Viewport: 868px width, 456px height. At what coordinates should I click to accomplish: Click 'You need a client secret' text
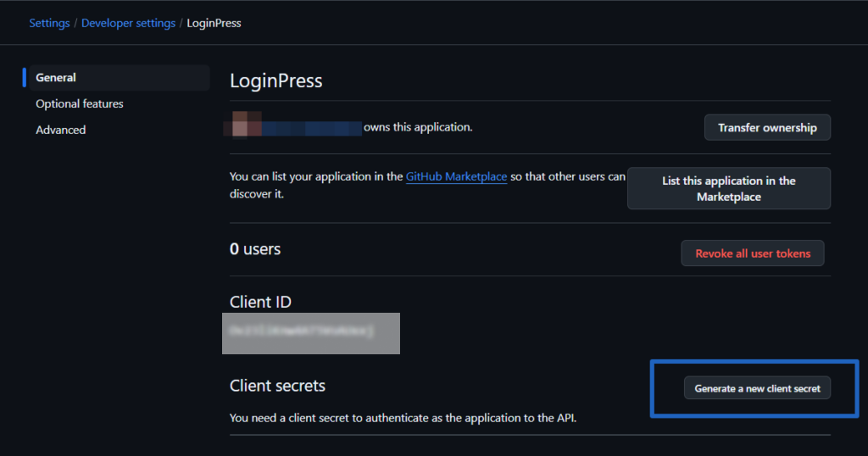[x=403, y=418]
